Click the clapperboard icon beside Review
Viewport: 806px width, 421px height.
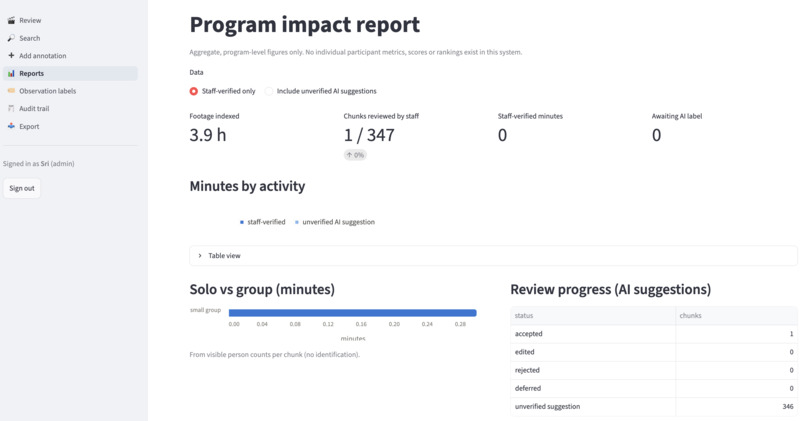tap(11, 21)
